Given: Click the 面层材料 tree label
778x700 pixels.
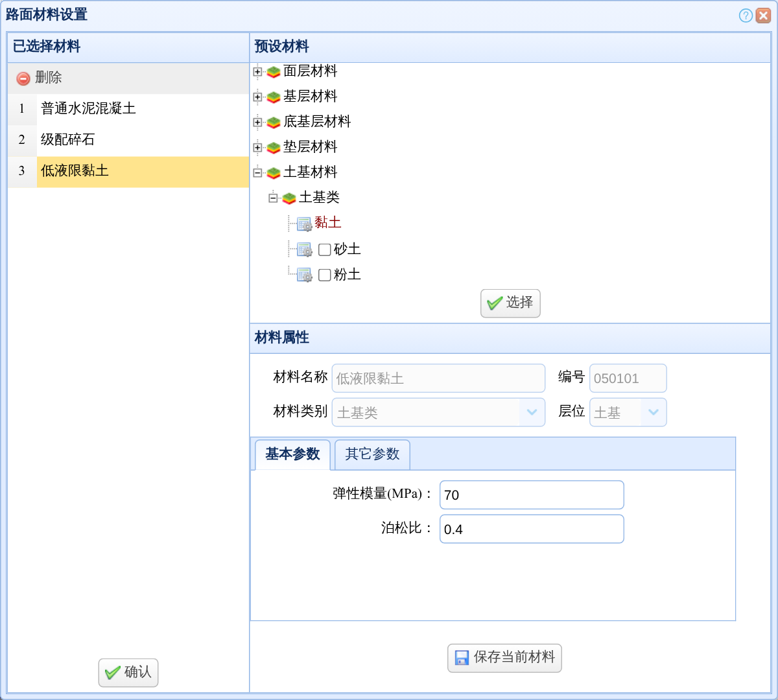Looking at the screenshot, I should pos(311,71).
